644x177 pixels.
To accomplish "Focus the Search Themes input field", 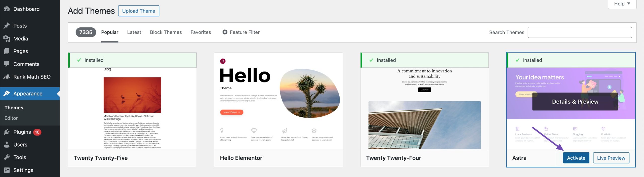I will point(580,32).
